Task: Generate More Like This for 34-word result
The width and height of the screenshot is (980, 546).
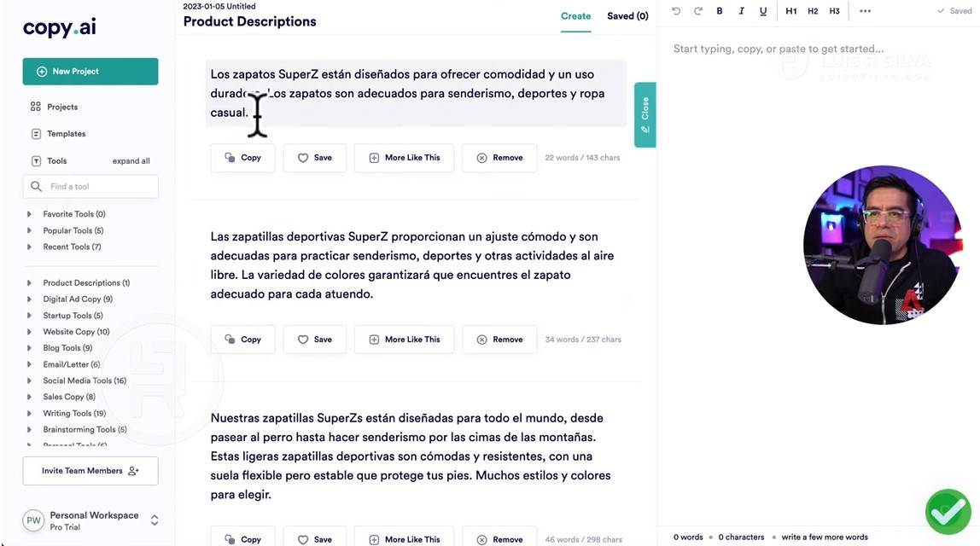Action: 404,340
